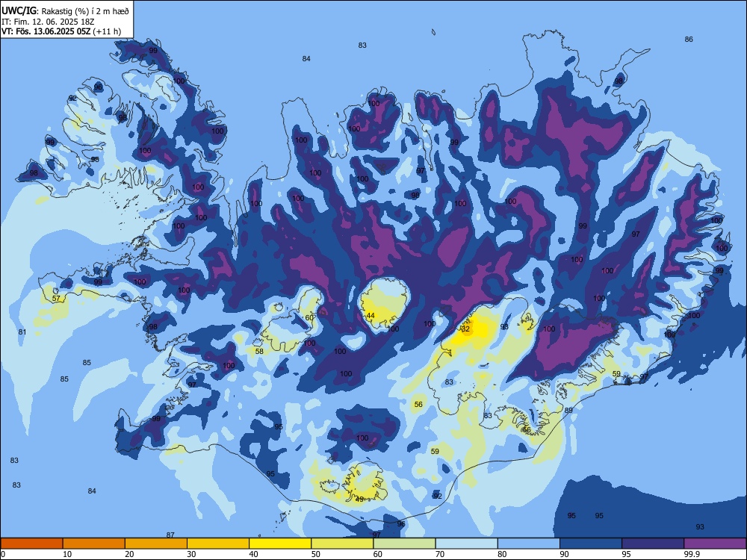Viewport: 747px width, 560px height.
Task: Click the 80–90 light blue legend swatch
Action: click(x=529, y=544)
